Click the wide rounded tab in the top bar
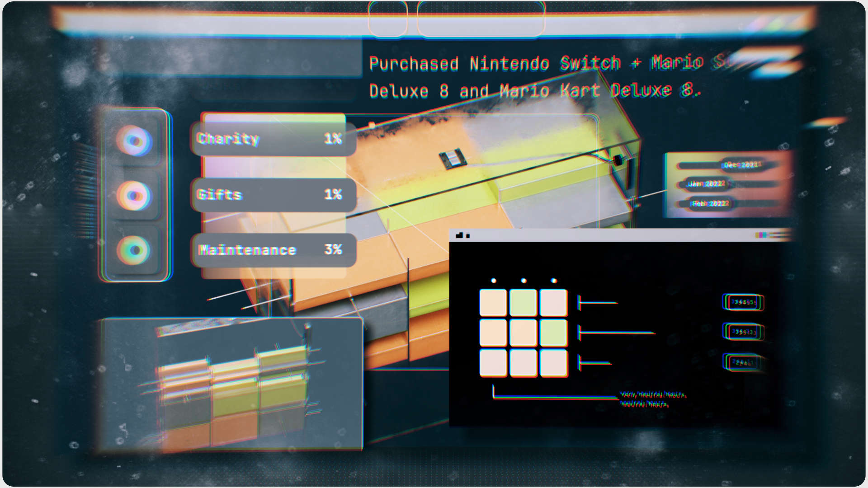This screenshot has width=868, height=488. point(481,18)
